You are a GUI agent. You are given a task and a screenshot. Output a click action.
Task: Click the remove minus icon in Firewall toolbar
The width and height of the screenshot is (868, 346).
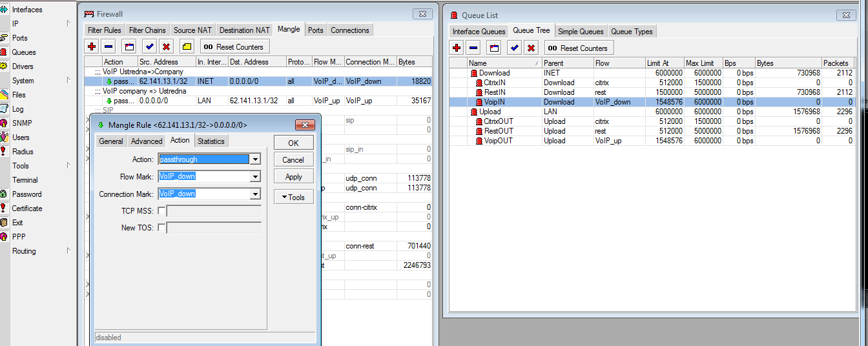tap(108, 46)
